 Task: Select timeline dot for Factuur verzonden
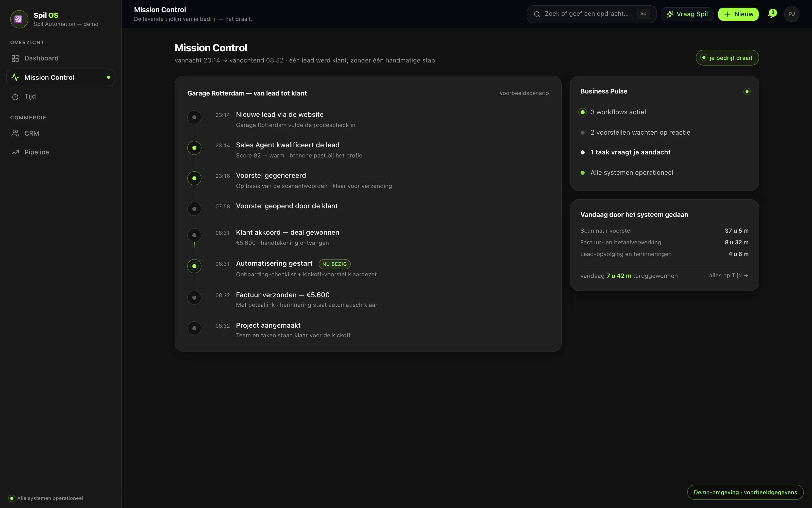(x=194, y=298)
